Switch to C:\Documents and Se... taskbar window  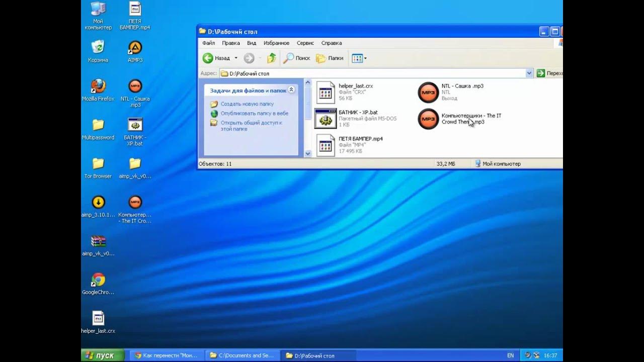point(242,355)
